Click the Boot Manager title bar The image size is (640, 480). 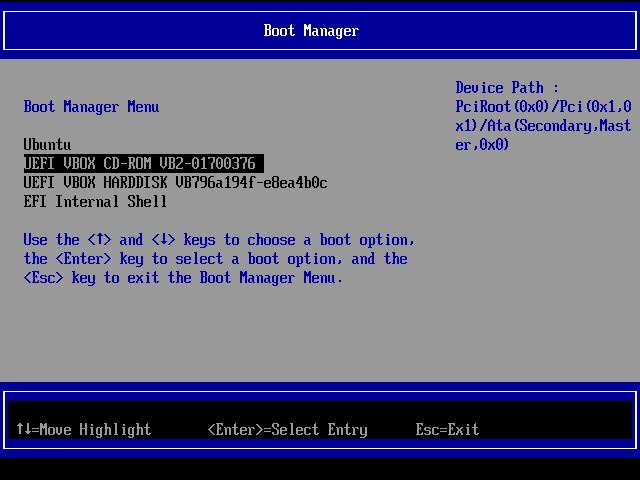coord(320,31)
